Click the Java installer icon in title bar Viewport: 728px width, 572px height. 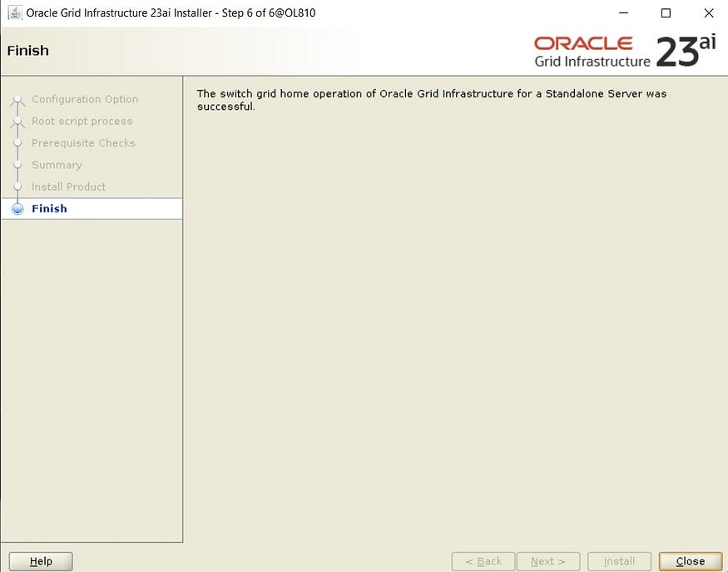[x=15, y=12]
